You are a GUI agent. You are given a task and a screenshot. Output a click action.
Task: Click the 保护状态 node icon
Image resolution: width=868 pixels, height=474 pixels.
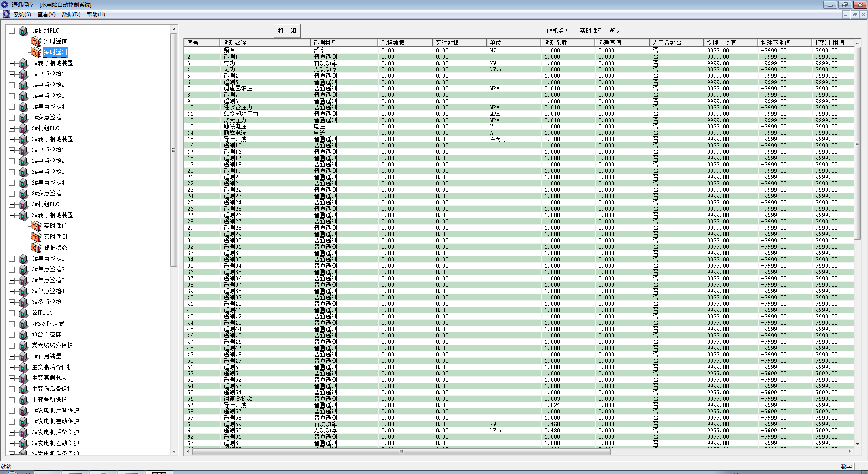(36, 248)
